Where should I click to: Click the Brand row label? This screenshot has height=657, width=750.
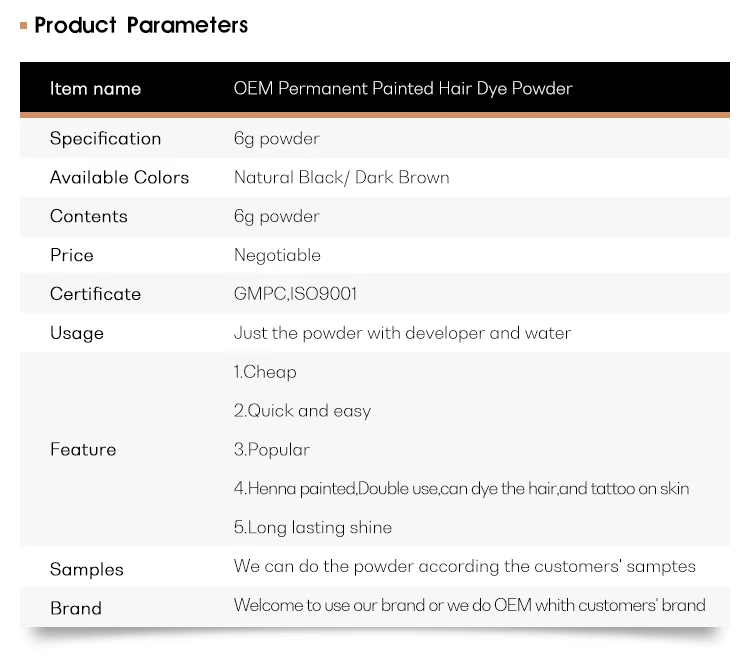coord(76,609)
